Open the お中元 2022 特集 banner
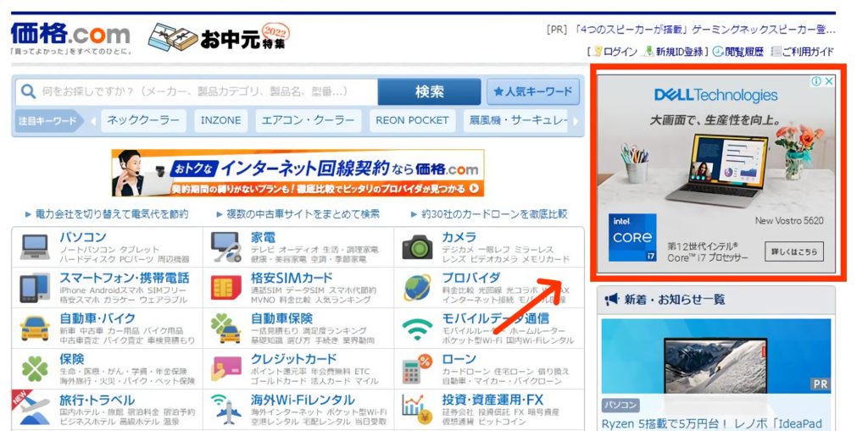This screenshot has width=868, height=431. (x=220, y=37)
